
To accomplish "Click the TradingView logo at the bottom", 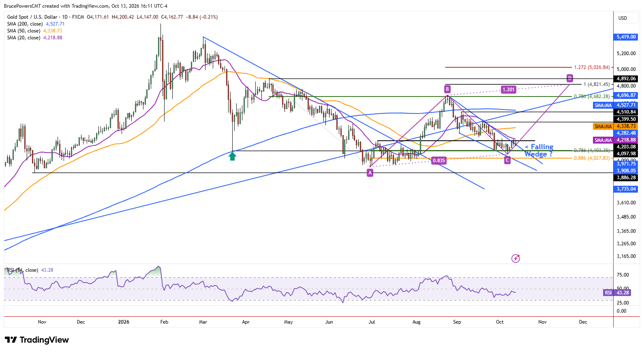I will pos(37,340).
